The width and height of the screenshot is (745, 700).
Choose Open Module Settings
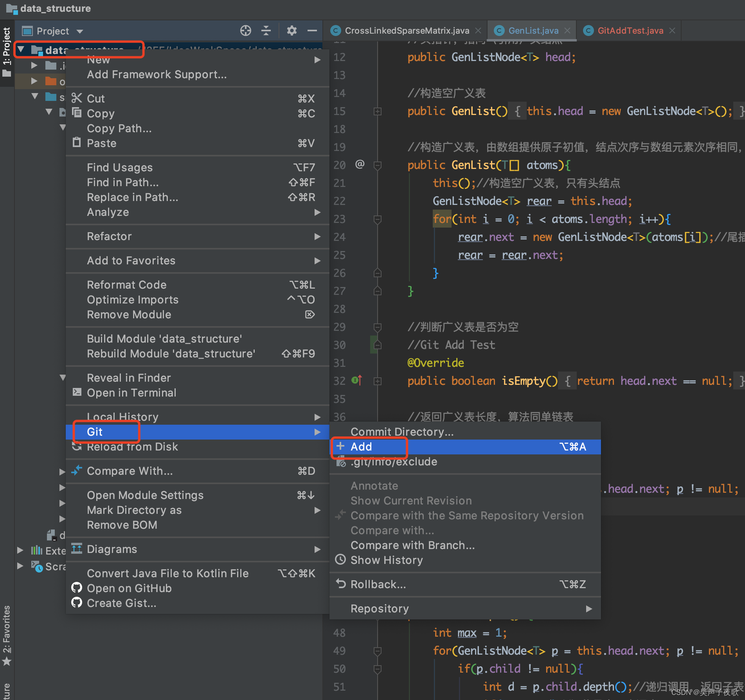197,495
